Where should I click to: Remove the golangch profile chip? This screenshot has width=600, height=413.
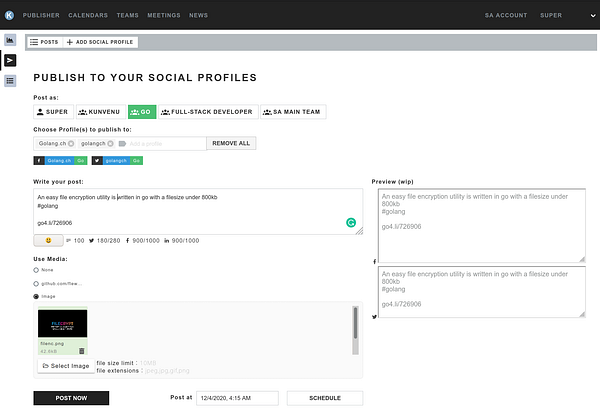click(110, 144)
